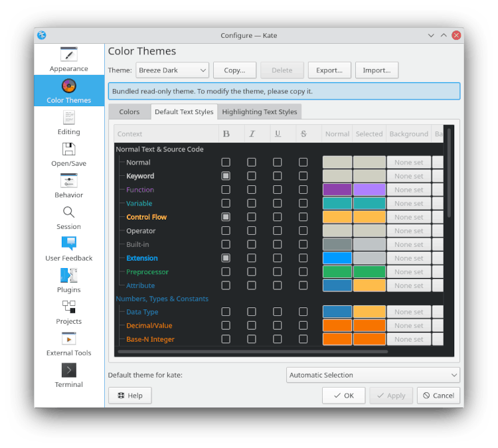498x448 pixels.
Task: Enable italic checkbox for Function style
Action: pos(252,190)
